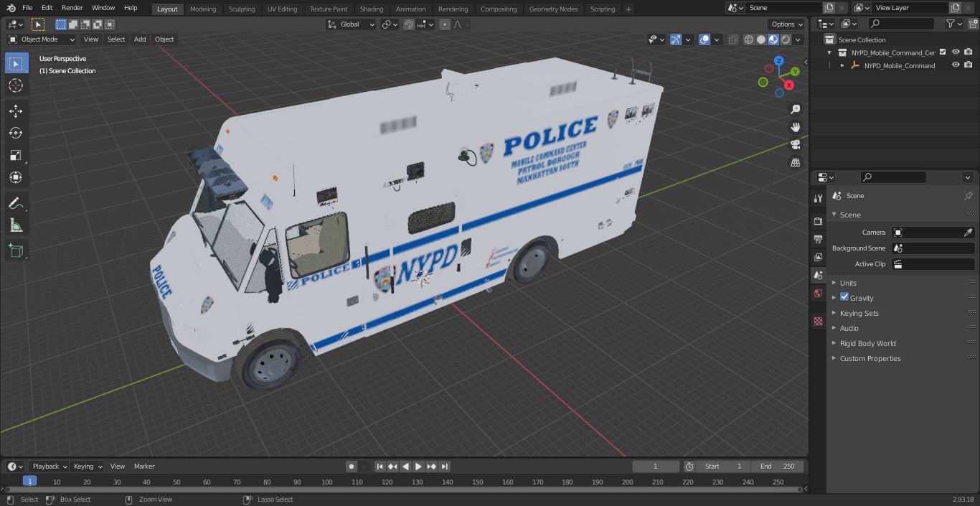This screenshot has height=506, width=980.
Task: Open the Object Mode dropdown
Action: click(x=42, y=39)
